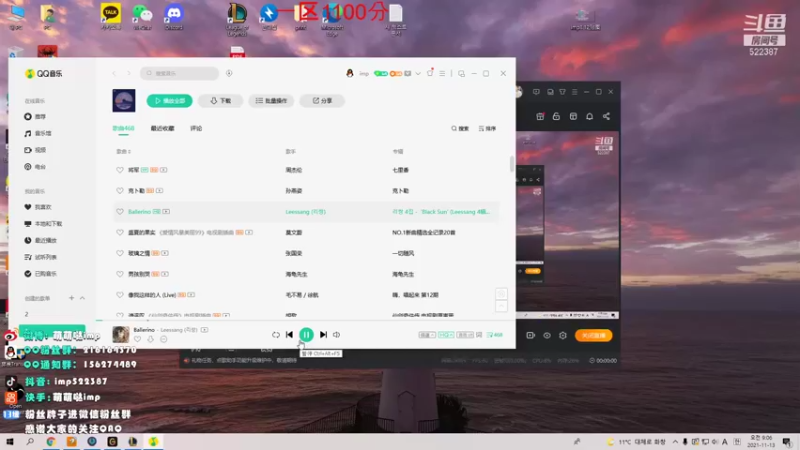The width and height of the screenshot is (800, 450).
Task: Like the second song by 孙燕姿
Action: 120,191
